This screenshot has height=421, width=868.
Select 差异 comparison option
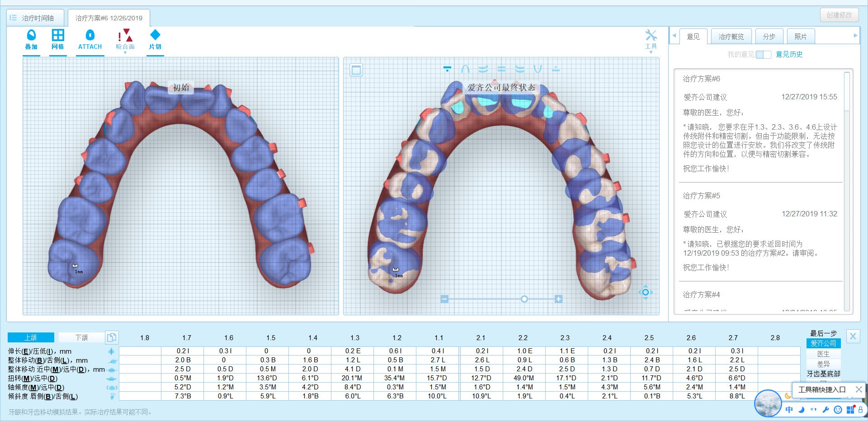point(823,364)
